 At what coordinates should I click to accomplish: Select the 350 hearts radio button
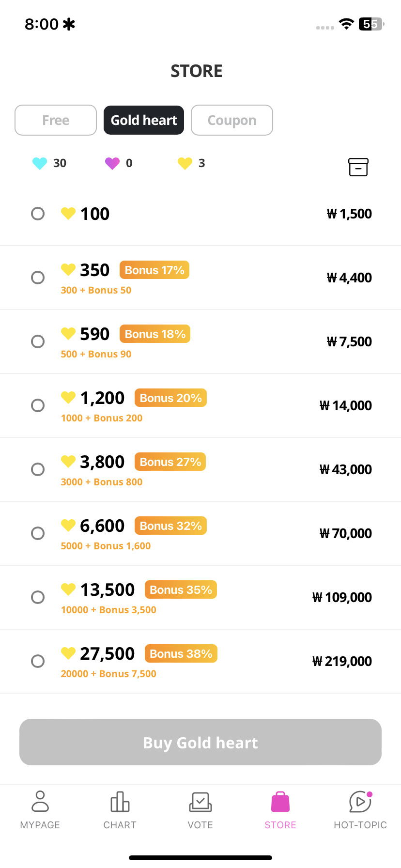point(38,278)
